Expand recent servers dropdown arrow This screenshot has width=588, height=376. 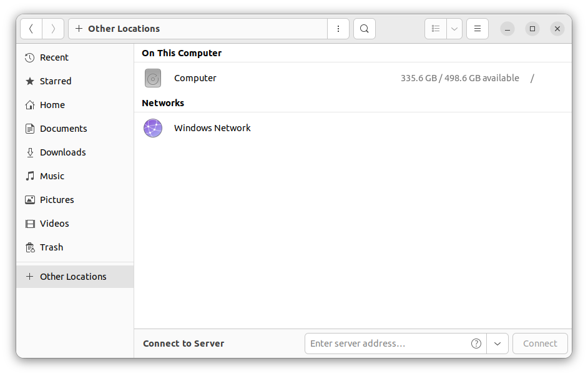point(497,344)
